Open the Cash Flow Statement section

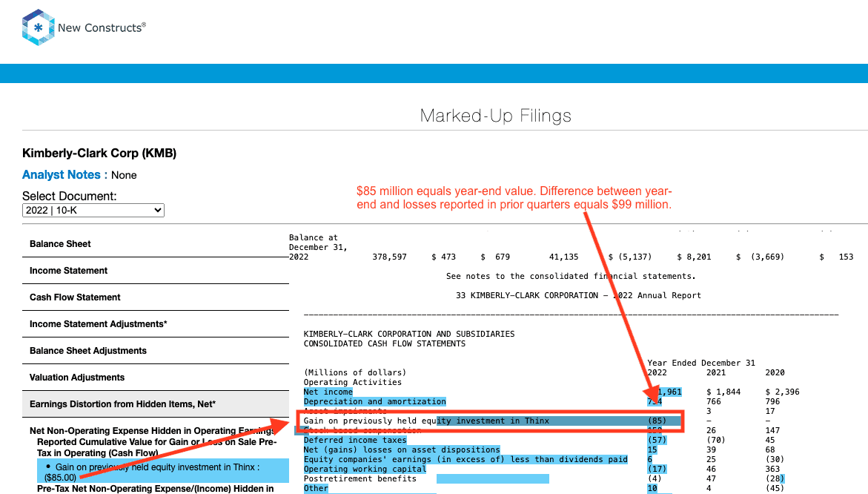(x=75, y=297)
